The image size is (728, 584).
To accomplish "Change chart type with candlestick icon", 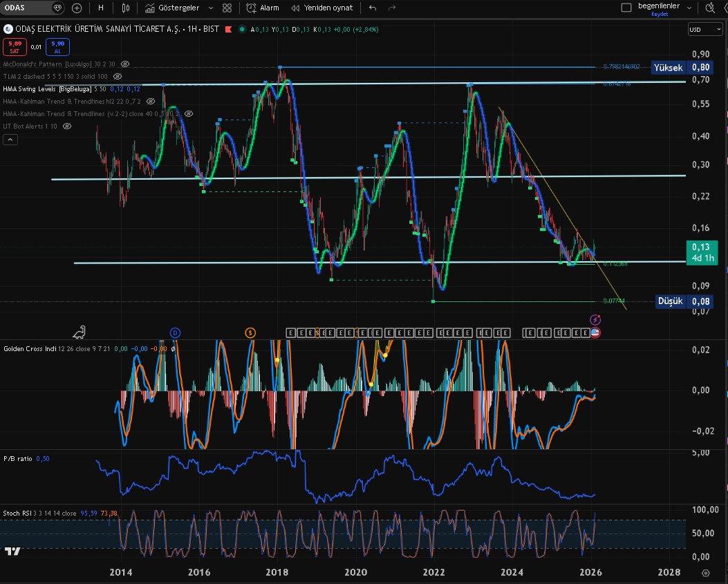I will (x=126, y=8).
